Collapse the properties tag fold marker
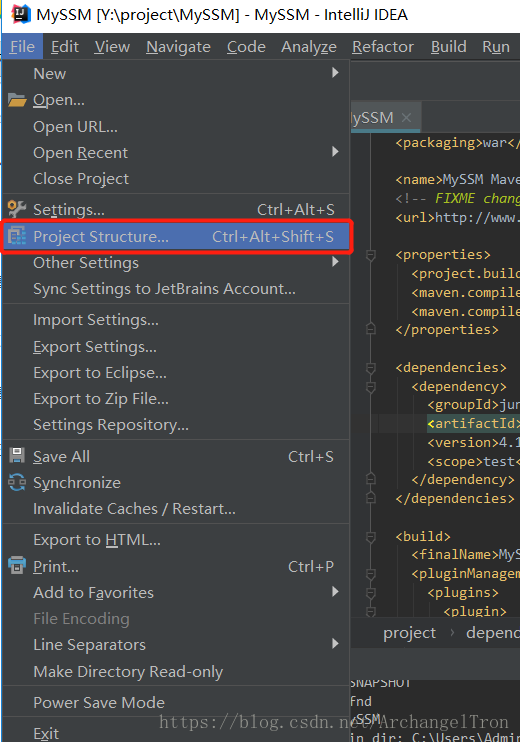The width and height of the screenshot is (520, 742). click(371, 255)
